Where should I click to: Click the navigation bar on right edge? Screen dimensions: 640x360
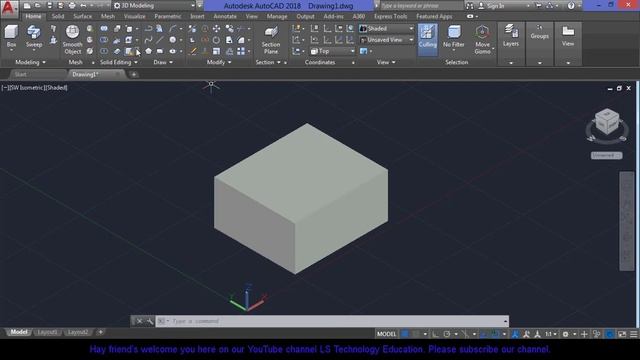627,221
